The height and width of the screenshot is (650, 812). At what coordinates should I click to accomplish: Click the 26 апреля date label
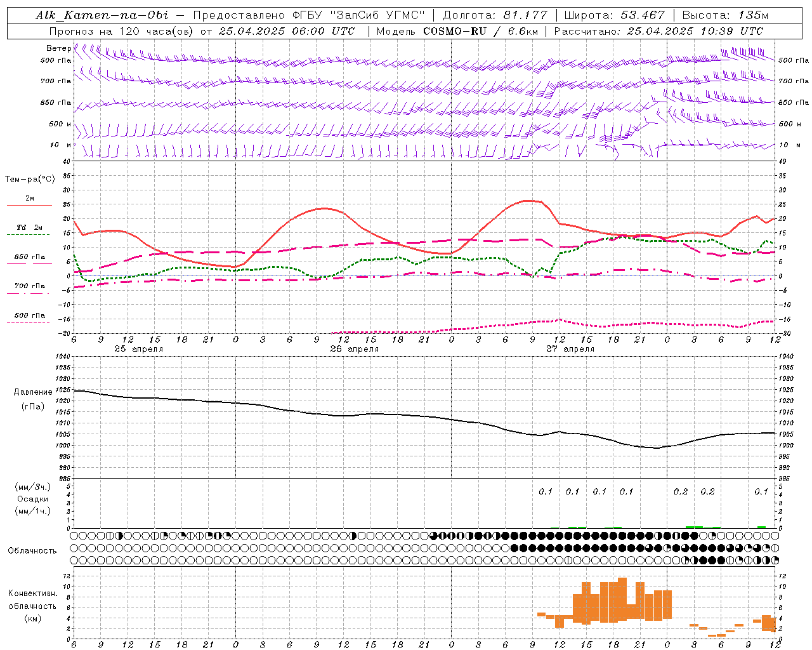coord(354,349)
